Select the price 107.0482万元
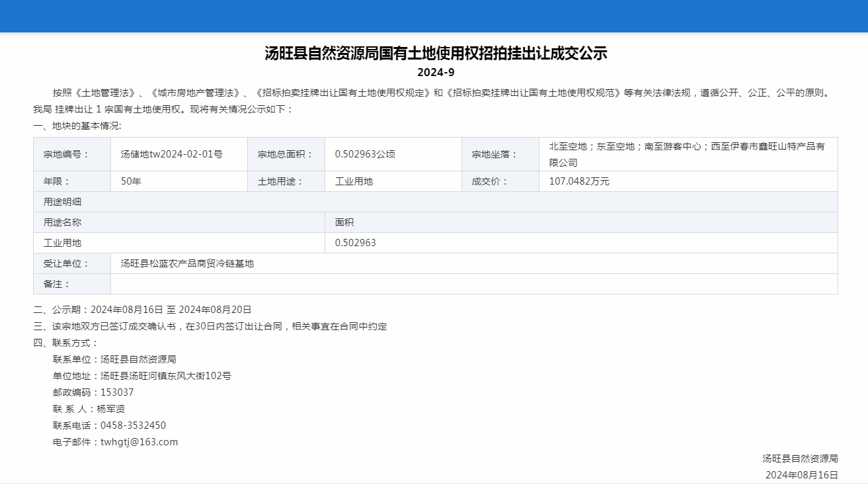 (579, 181)
